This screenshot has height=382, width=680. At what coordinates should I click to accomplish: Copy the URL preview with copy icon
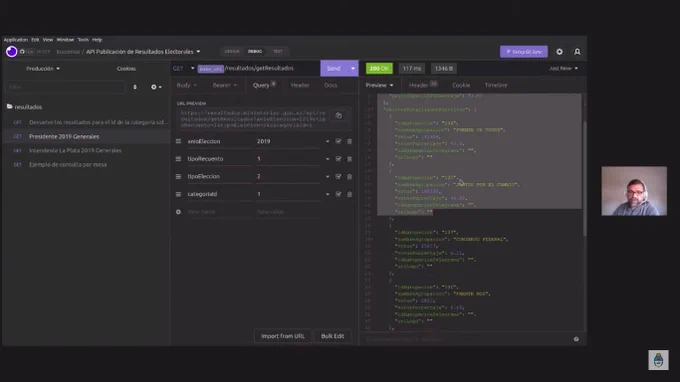pos(339,116)
